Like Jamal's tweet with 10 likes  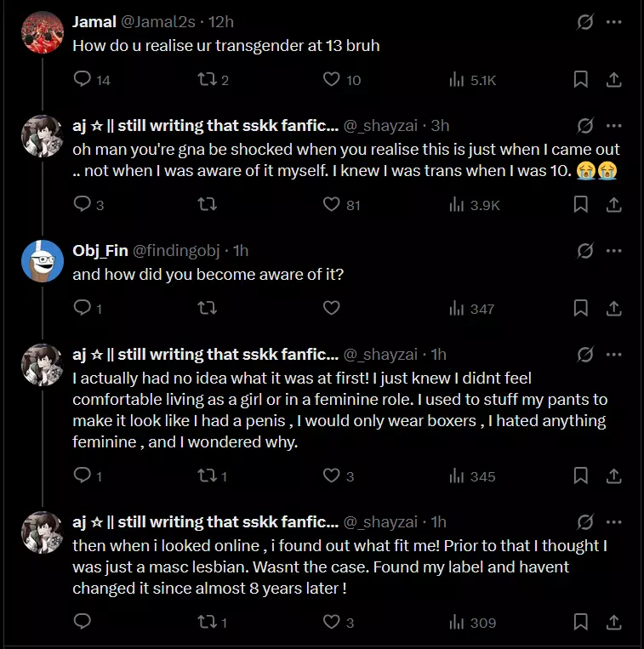click(332, 80)
